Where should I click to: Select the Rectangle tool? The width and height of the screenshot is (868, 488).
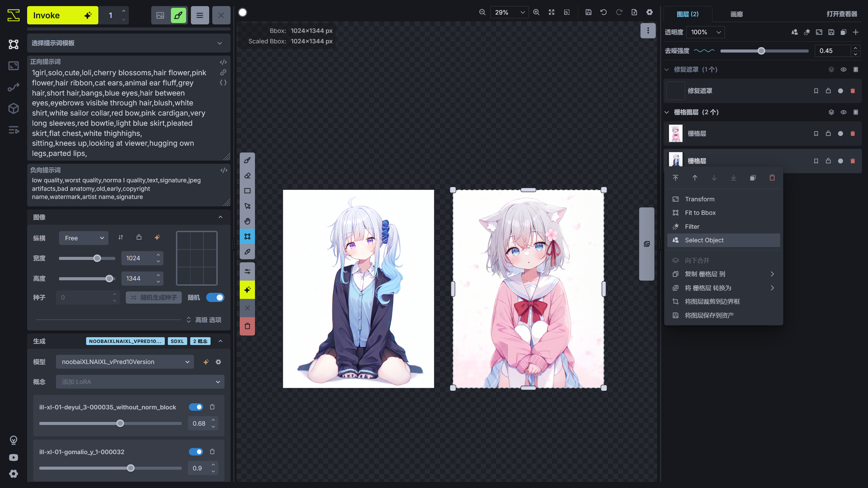pyautogui.click(x=247, y=190)
